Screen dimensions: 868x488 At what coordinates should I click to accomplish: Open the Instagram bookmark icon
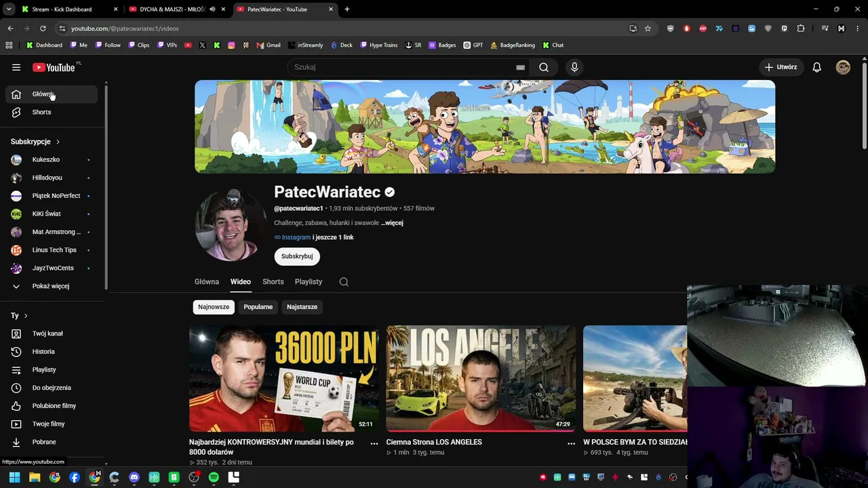point(231,45)
